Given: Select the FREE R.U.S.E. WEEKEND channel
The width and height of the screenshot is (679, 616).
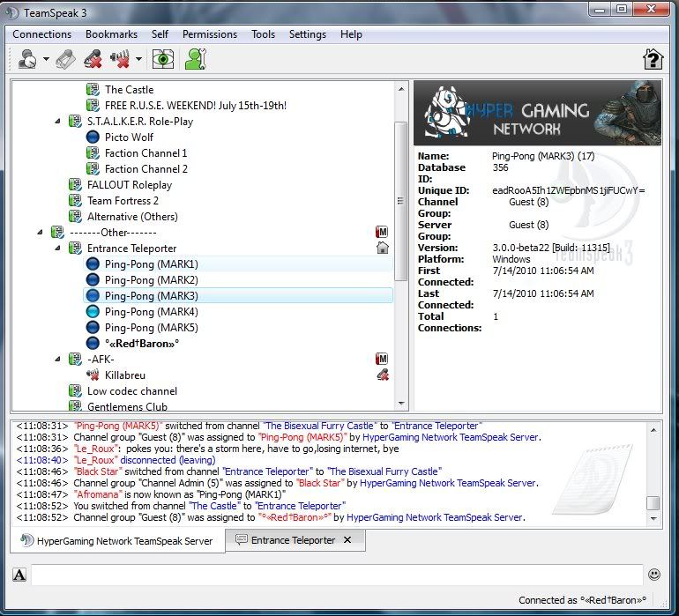Looking at the screenshot, I should [196, 106].
